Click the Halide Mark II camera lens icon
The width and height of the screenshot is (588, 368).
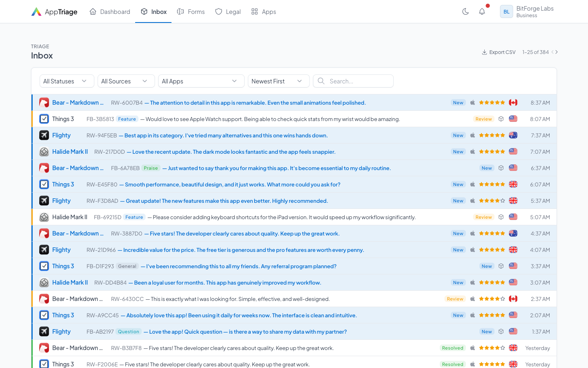point(44,151)
